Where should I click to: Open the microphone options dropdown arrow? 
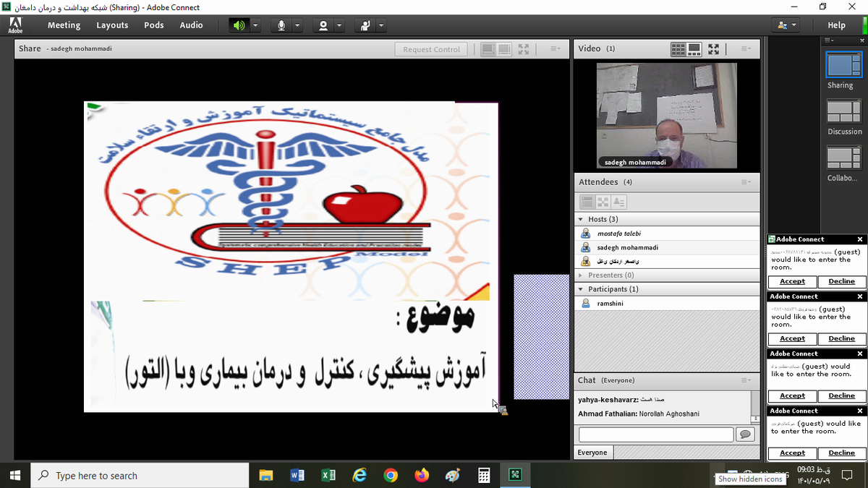tap(297, 25)
